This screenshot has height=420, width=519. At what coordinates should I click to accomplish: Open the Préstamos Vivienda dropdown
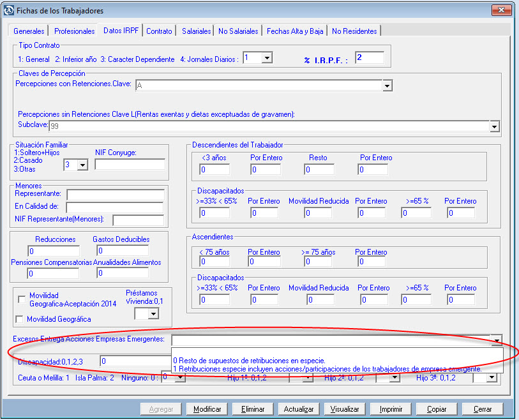(x=153, y=314)
